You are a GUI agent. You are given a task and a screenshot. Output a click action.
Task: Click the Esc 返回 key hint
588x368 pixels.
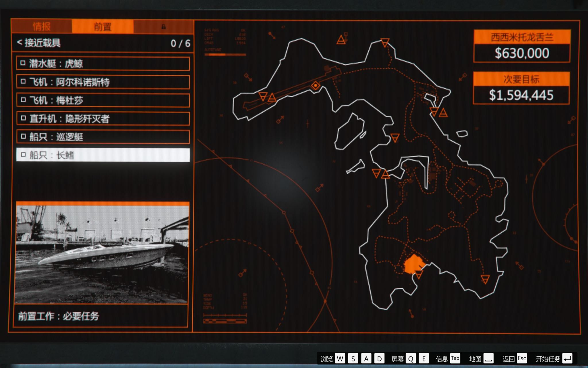click(x=522, y=358)
